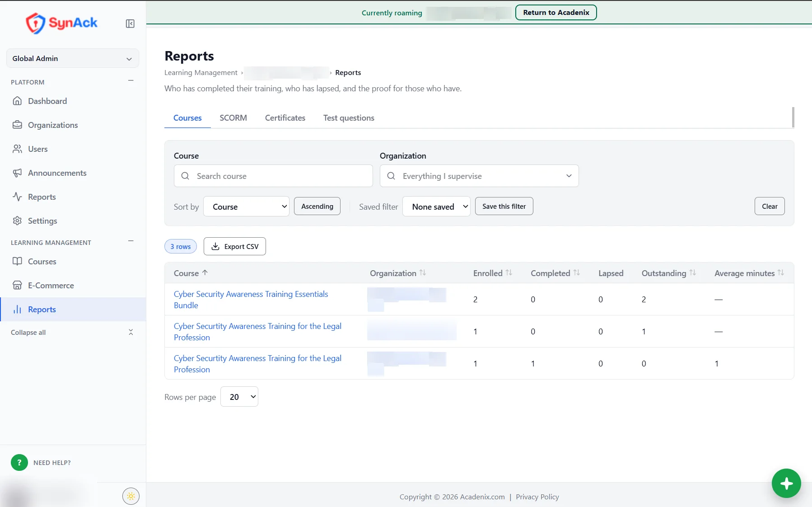This screenshot has width=812, height=507.
Task: Click the Search course input field
Action: point(273,176)
